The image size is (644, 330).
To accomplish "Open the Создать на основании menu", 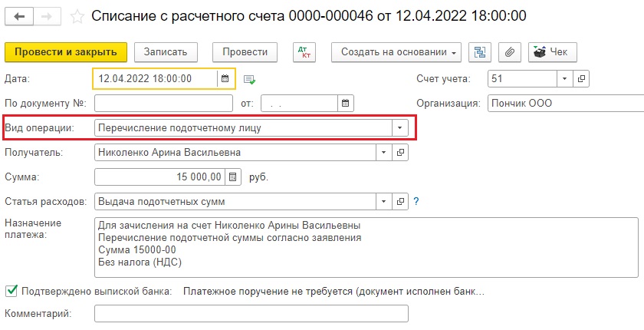I will (396, 52).
